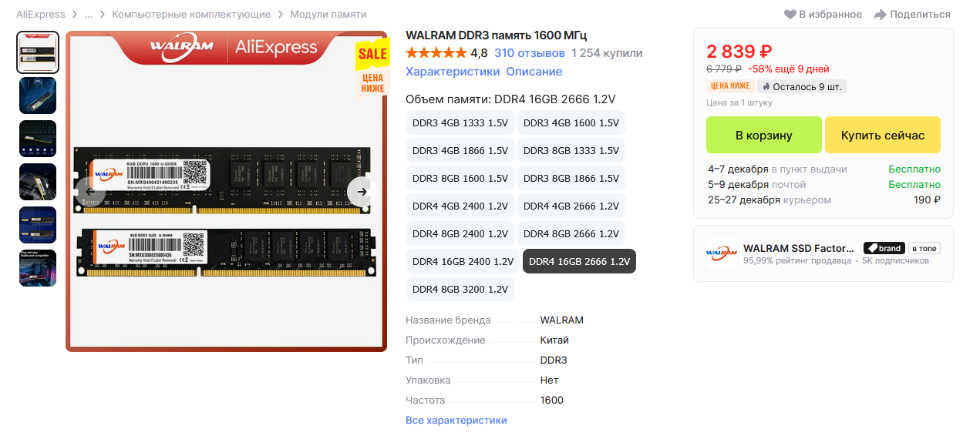The height and width of the screenshot is (436, 980).
Task: Click the Купить сейчас button
Action: click(x=883, y=136)
